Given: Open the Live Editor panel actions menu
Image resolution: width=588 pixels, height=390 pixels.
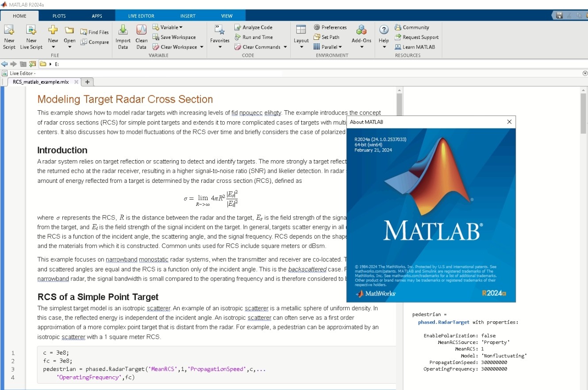Looking at the screenshot, I should 585,73.
